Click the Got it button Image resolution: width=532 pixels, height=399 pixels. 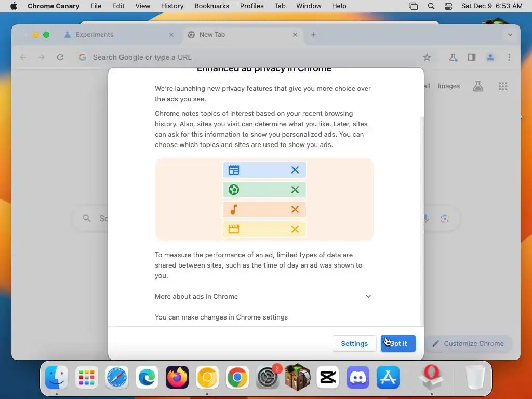pyautogui.click(x=397, y=343)
